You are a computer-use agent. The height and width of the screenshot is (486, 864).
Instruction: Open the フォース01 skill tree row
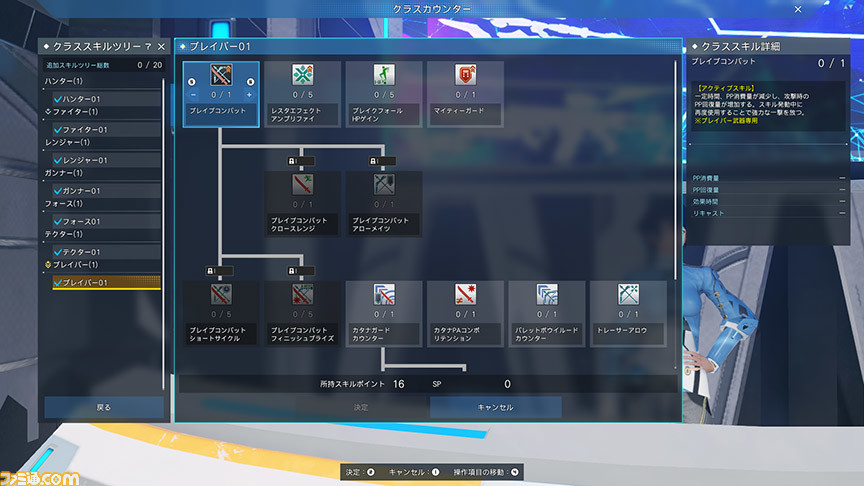pos(105,222)
